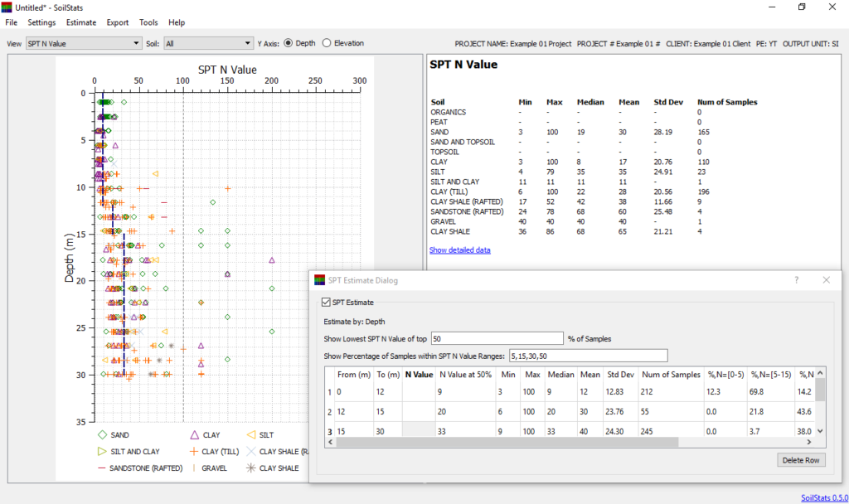Click the N Value column header
This screenshot has width=849, height=504.
point(419,374)
